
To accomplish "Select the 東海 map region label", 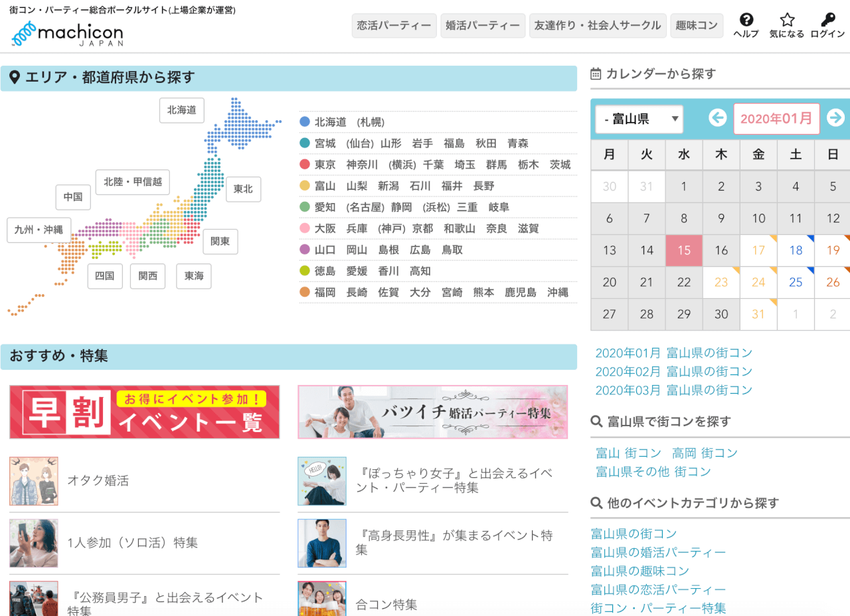I will [x=194, y=276].
